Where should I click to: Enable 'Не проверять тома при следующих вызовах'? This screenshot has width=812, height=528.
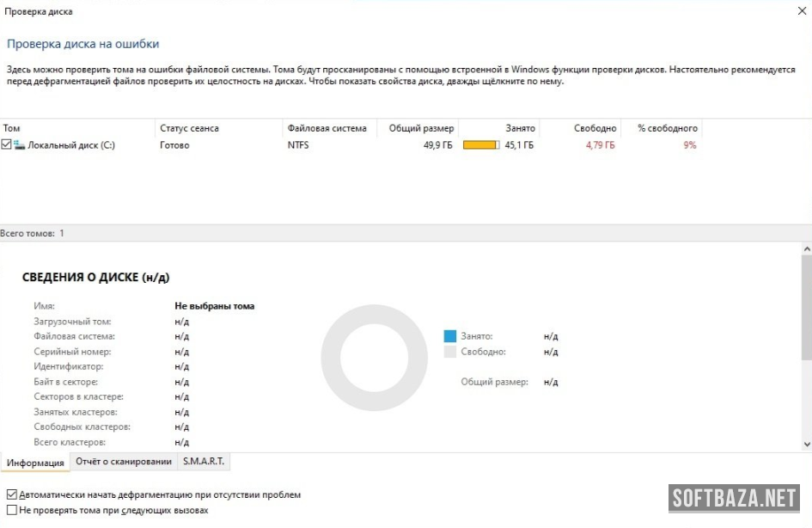tap(11, 510)
